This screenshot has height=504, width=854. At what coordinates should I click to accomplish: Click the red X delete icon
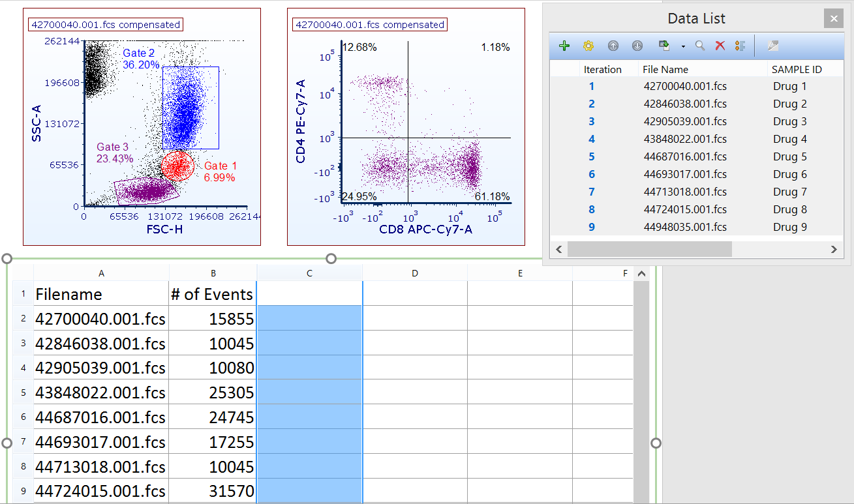(x=720, y=46)
